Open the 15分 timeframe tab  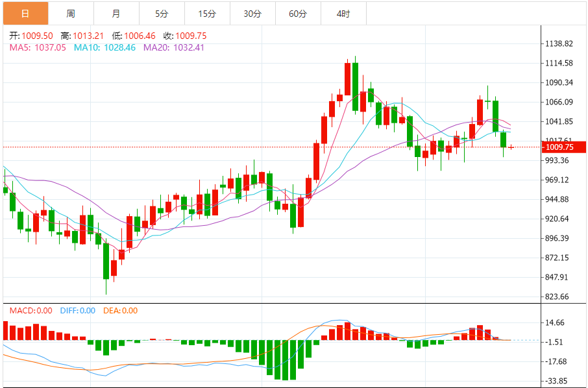point(207,14)
